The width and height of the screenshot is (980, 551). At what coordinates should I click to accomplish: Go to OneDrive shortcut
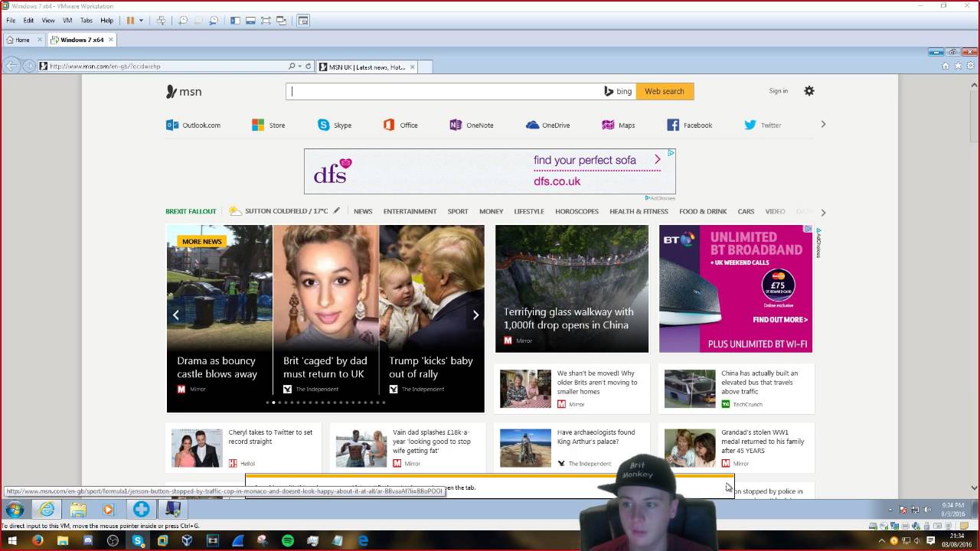click(x=547, y=125)
